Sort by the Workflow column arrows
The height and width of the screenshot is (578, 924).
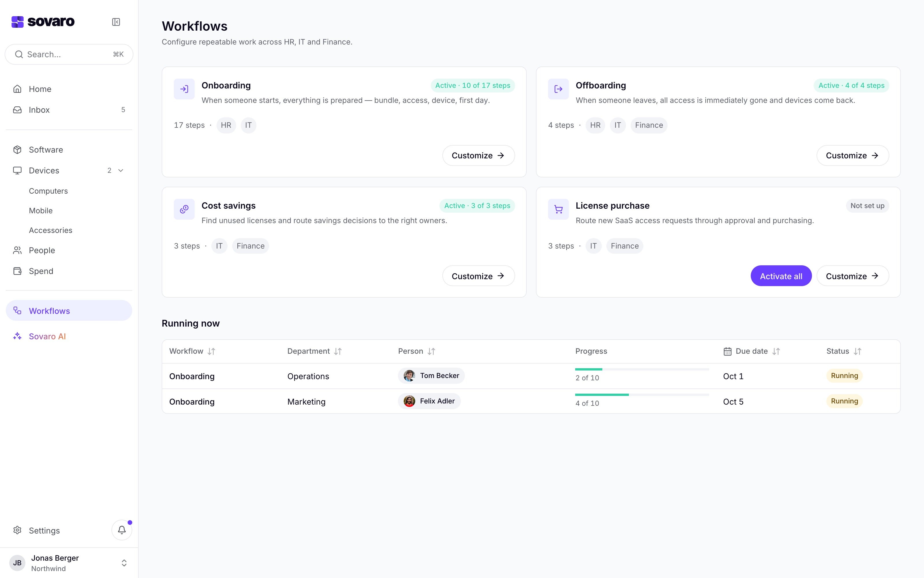[212, 351]
